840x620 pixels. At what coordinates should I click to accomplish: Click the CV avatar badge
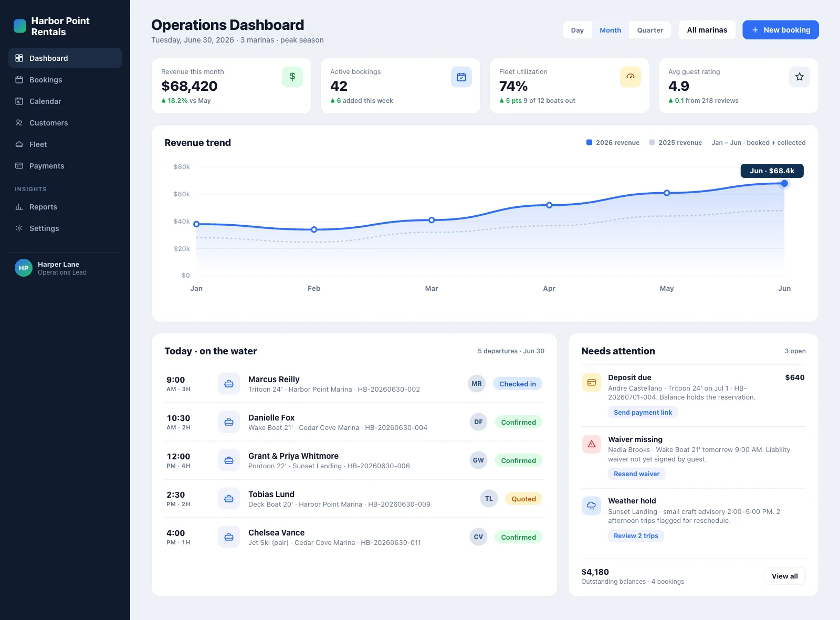(478, 537)
